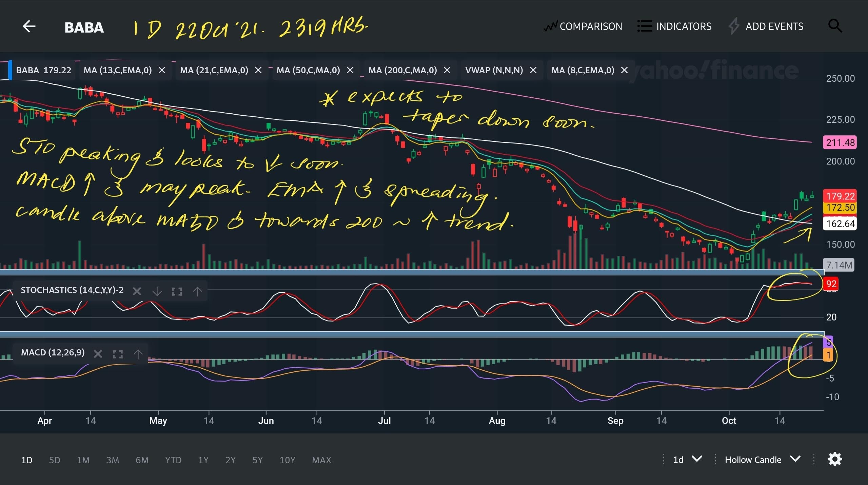Select the MA (200,C,MA,0) label

[x=402, y=70]
